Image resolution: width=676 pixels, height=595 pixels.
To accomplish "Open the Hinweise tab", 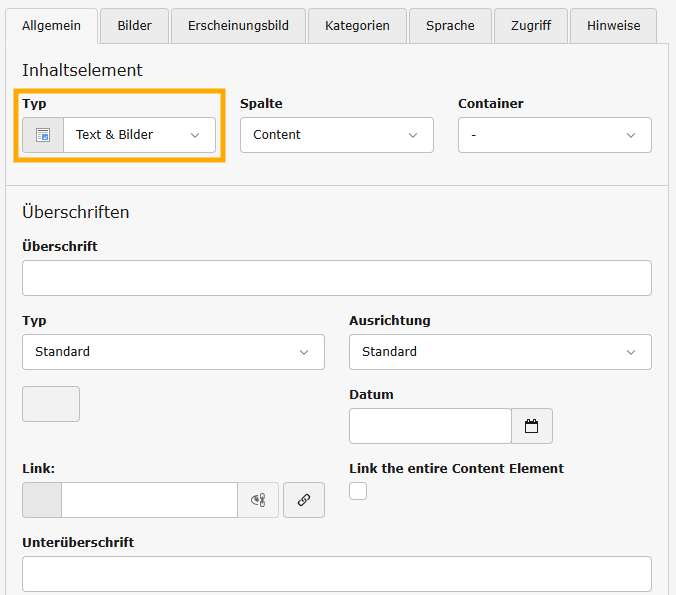I will click(613, 26).
